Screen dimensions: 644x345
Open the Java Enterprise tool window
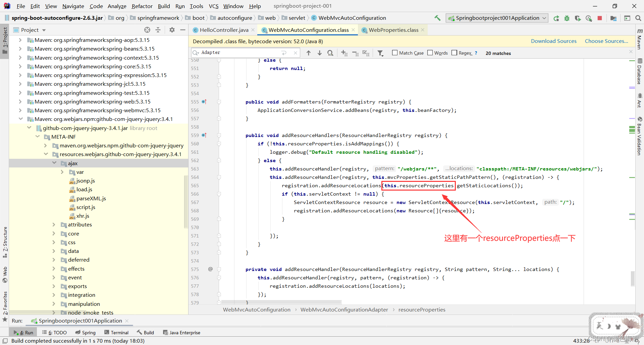(x=181, y=332)
